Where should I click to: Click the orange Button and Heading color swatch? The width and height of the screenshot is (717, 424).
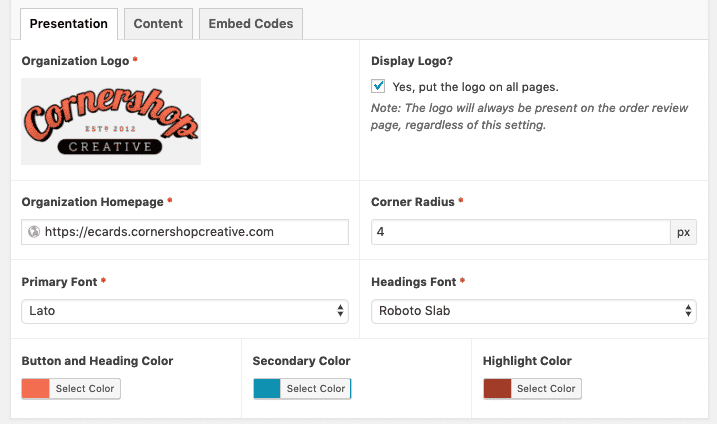[36, 389]
